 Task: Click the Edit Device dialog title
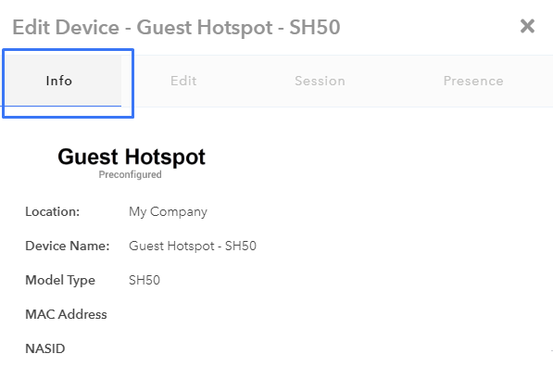coord(176,28)
